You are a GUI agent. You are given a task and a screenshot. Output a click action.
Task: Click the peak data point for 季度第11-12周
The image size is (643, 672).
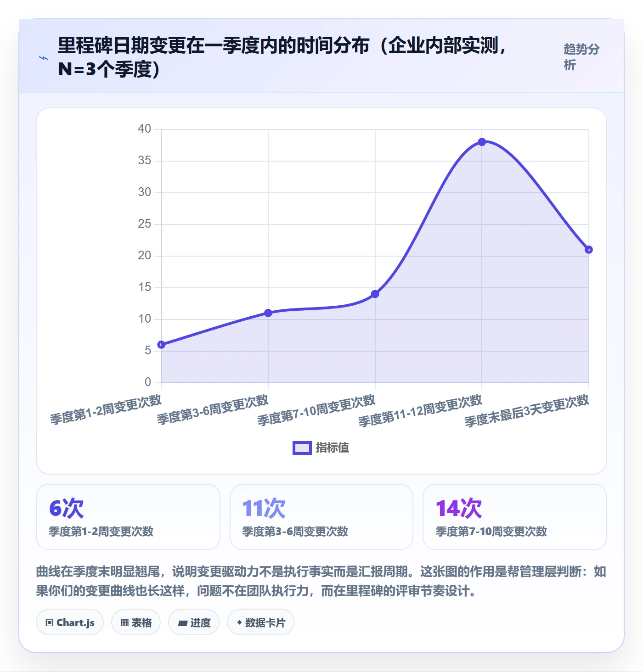tap(482, 142)
